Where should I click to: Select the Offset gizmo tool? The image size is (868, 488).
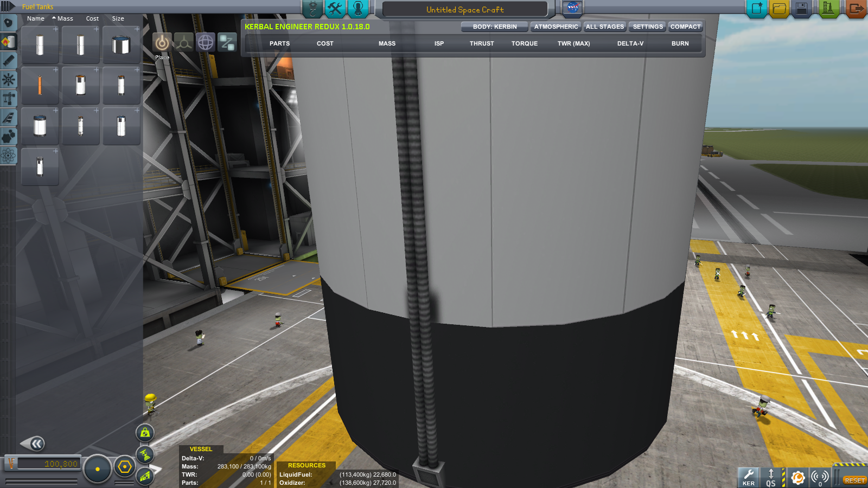click(183, 42)
